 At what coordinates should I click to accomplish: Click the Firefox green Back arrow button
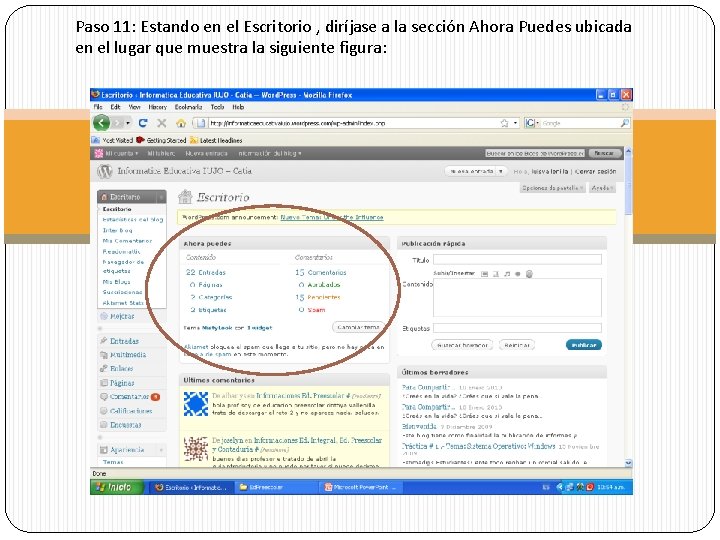coord(101,123)
